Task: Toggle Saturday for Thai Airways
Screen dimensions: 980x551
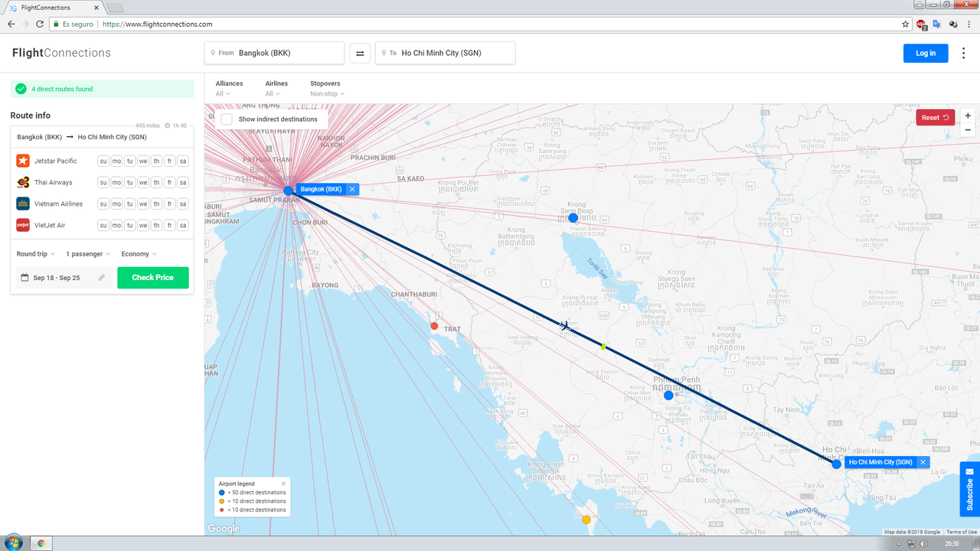Action: point(182,182)
